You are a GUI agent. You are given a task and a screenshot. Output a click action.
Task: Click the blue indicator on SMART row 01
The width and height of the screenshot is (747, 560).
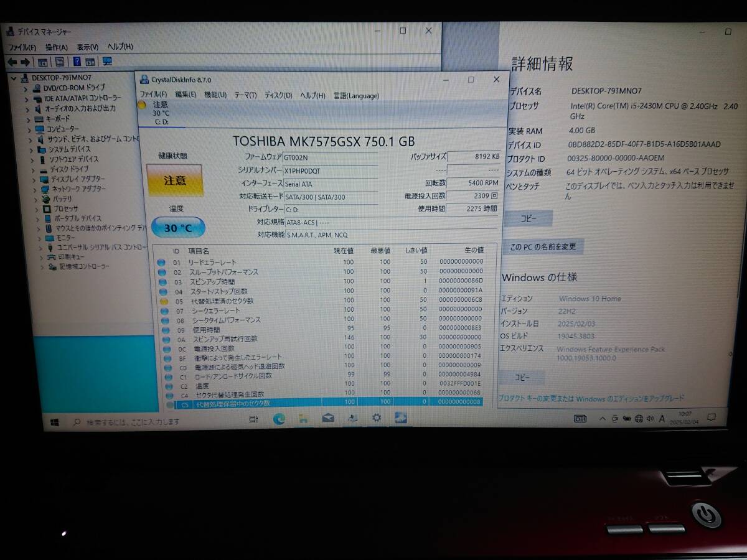click(161, 263)
